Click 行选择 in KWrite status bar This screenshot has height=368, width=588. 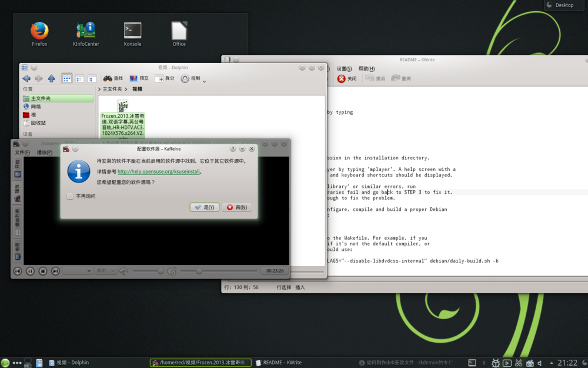tap(283, 287)
